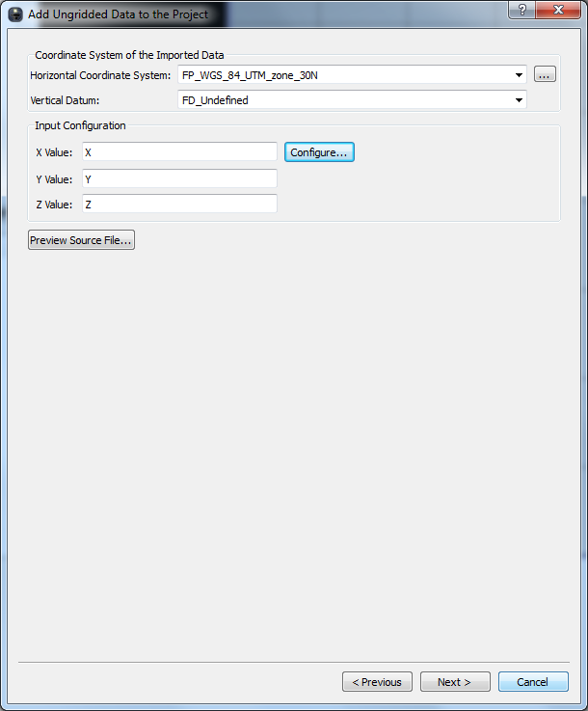The image size is (588, 711).
Task: Close the Add Ungridded Data dialog
Action: coord(558,10)
